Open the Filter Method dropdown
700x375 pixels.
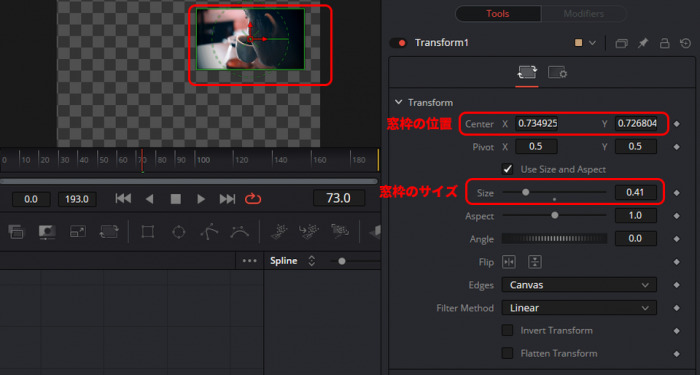pyautogui.click(x=579, y=308)
